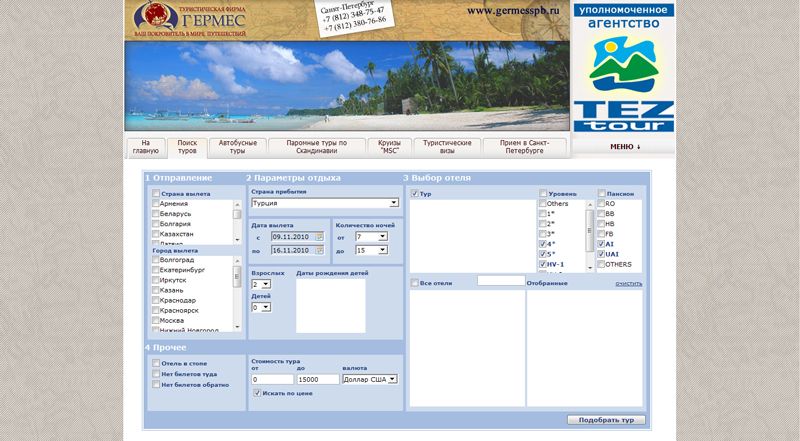800x441 pixels.
Task: Check the Все отели checkbox
Action: pyautogui.click(x=414, y=283)
